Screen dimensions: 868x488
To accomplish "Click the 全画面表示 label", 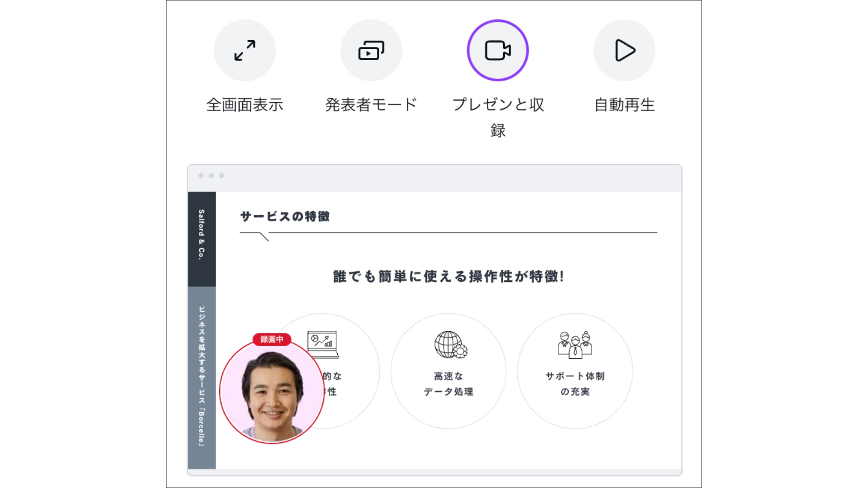I will (x=245, y=105).
